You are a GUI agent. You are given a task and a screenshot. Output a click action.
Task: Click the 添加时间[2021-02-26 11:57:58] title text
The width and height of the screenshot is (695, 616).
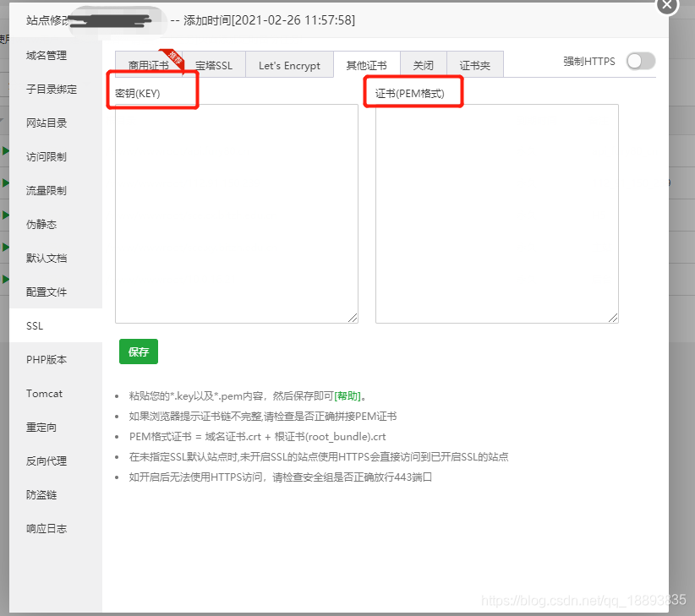[270, 20]
